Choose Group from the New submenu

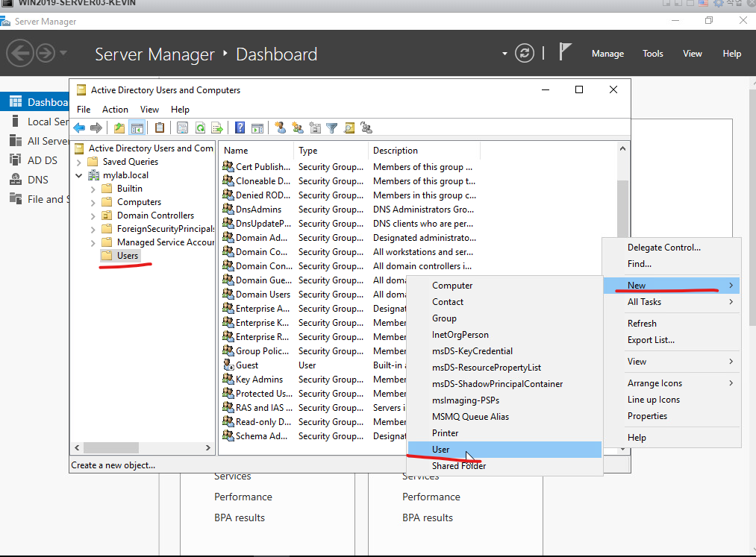(504, 318)
